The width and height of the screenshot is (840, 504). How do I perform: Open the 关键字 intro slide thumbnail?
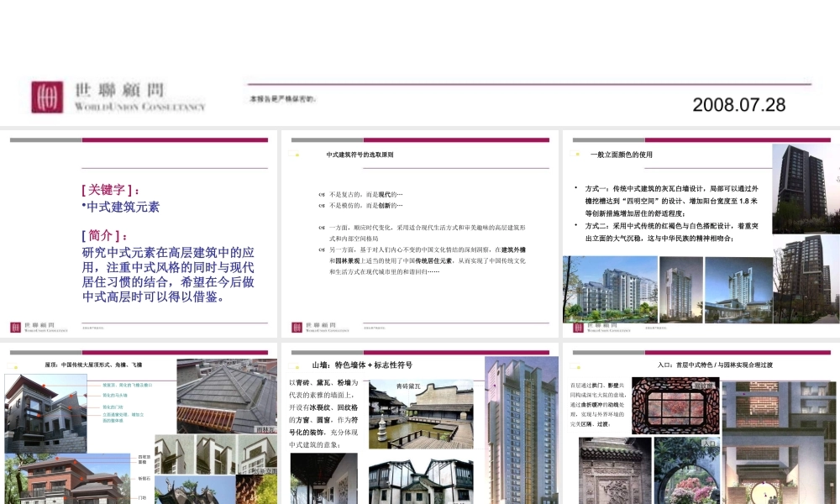pos(139,234)
